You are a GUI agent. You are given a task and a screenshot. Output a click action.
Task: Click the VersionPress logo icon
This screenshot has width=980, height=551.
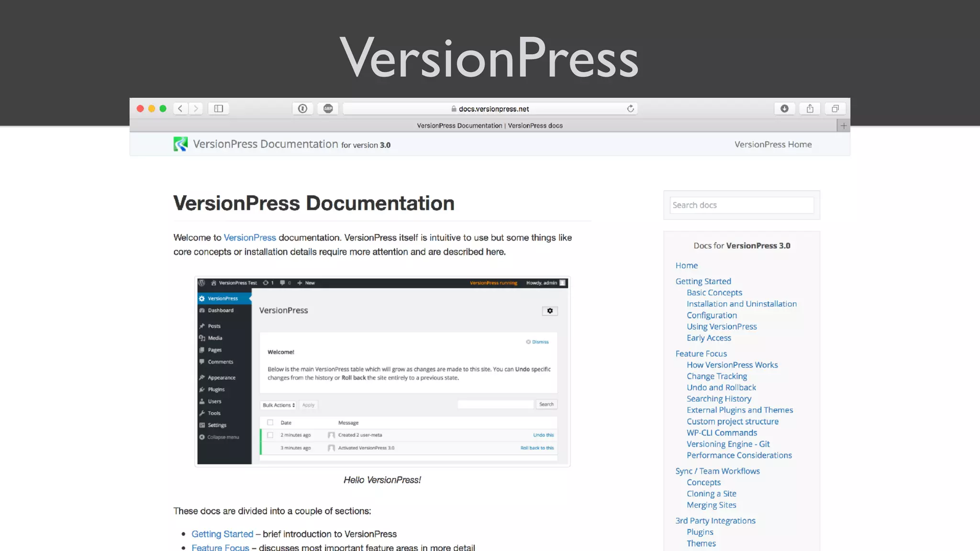click(180, 144)
